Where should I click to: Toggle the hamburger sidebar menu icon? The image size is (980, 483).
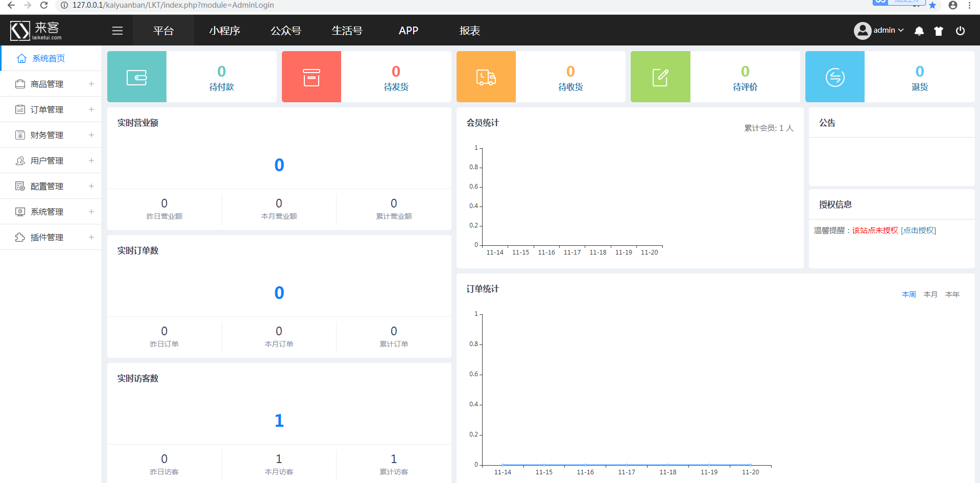click(117, 31)
